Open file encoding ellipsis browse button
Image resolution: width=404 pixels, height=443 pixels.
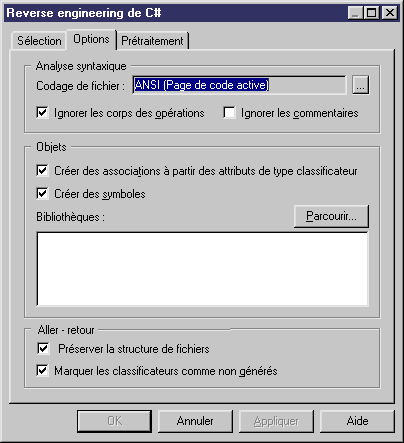[360, 85]
